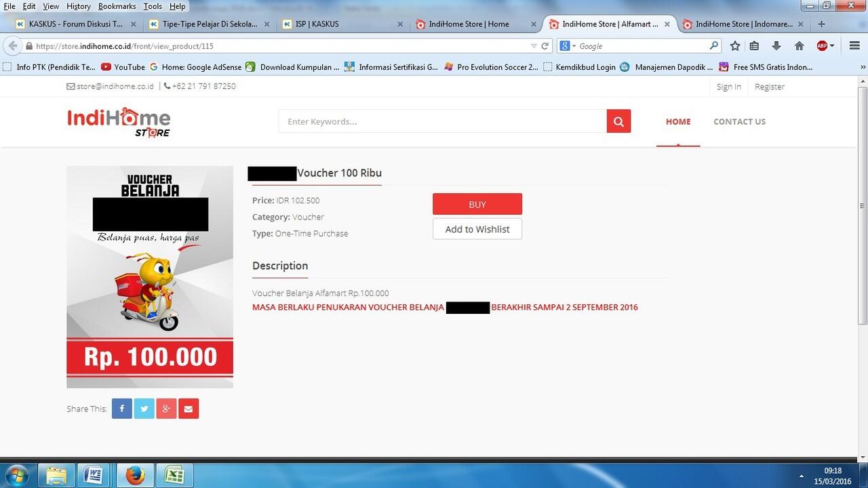Click price text IDR 102.500
This screenshot has height=488, width=868.
[x=298, y=200]
